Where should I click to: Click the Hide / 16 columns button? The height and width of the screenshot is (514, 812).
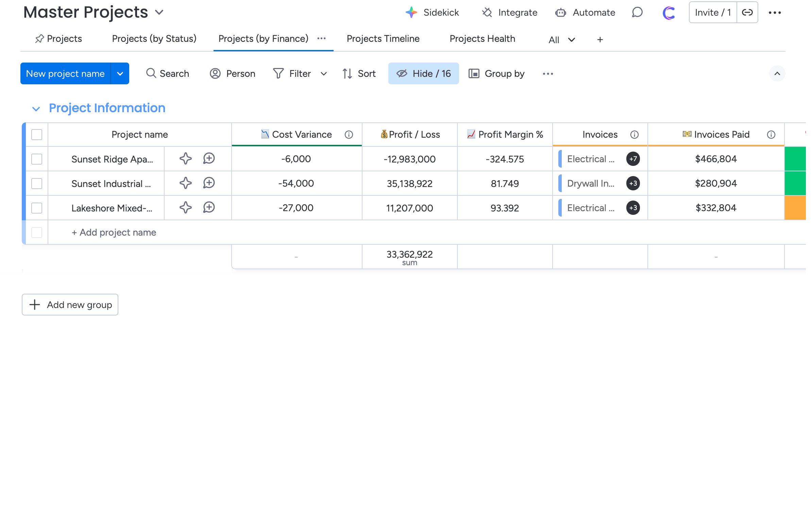pyautogui.click(x=423, y=74)
